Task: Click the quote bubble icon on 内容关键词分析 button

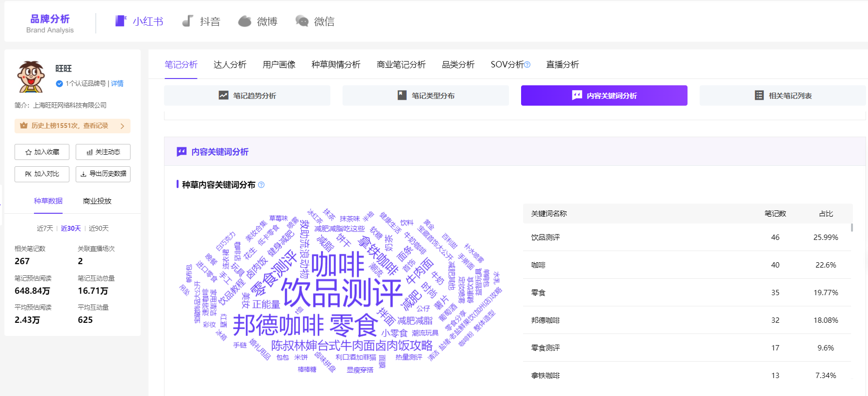Action: pyautogui.click(x=577, y=95)
